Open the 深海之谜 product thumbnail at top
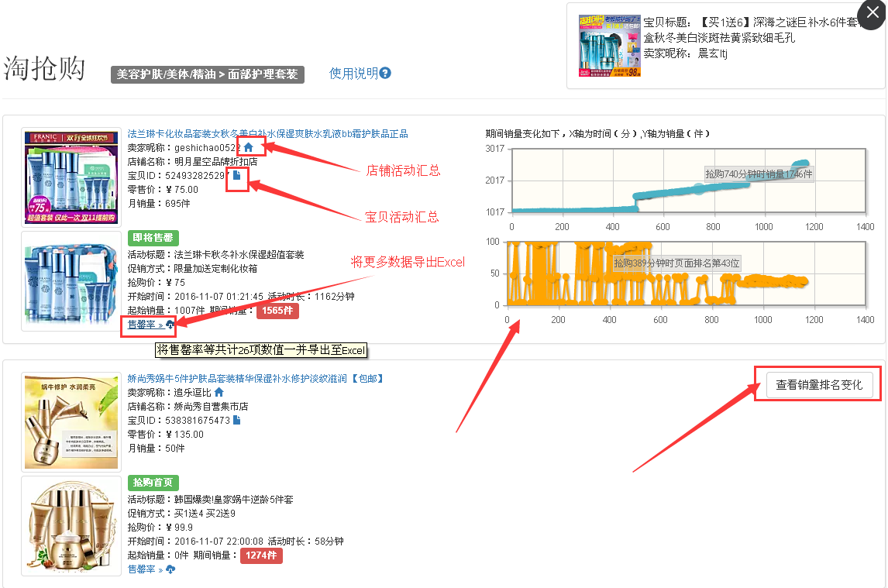The width and height of the screenshot is (888, 588). tap(609, 45)
